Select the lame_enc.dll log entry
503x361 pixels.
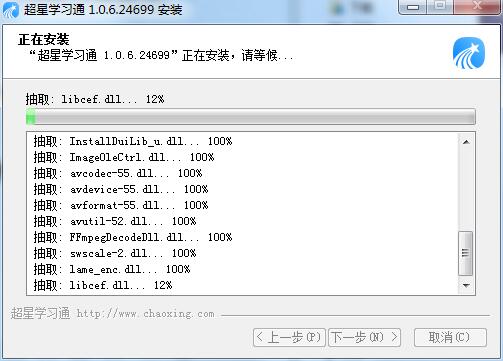tap(112, 269)
